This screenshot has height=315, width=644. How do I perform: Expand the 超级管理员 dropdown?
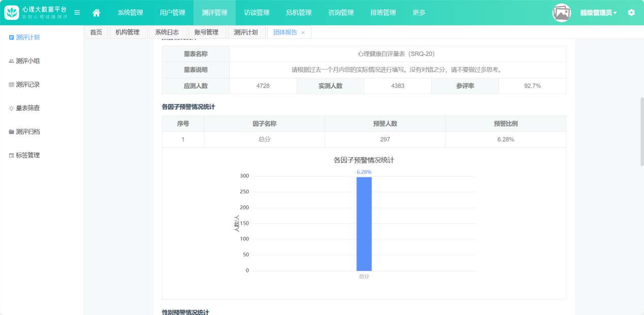coord(598,13)
